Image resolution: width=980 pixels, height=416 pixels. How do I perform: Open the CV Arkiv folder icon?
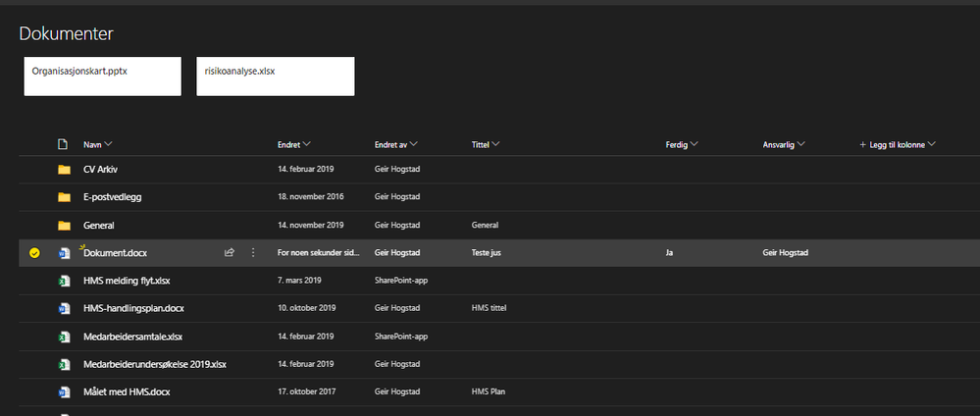point(64,170)
